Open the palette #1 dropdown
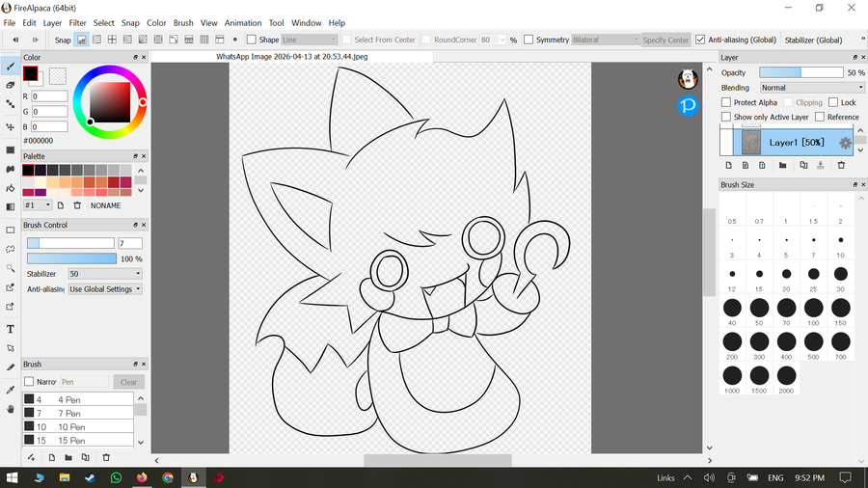 (37, 205)
